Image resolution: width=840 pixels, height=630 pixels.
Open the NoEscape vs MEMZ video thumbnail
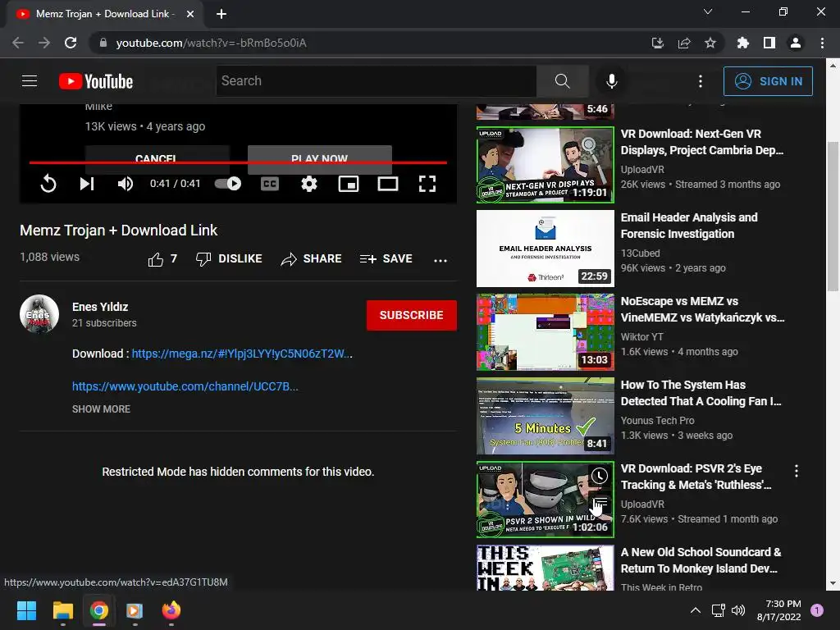(545, 331)
